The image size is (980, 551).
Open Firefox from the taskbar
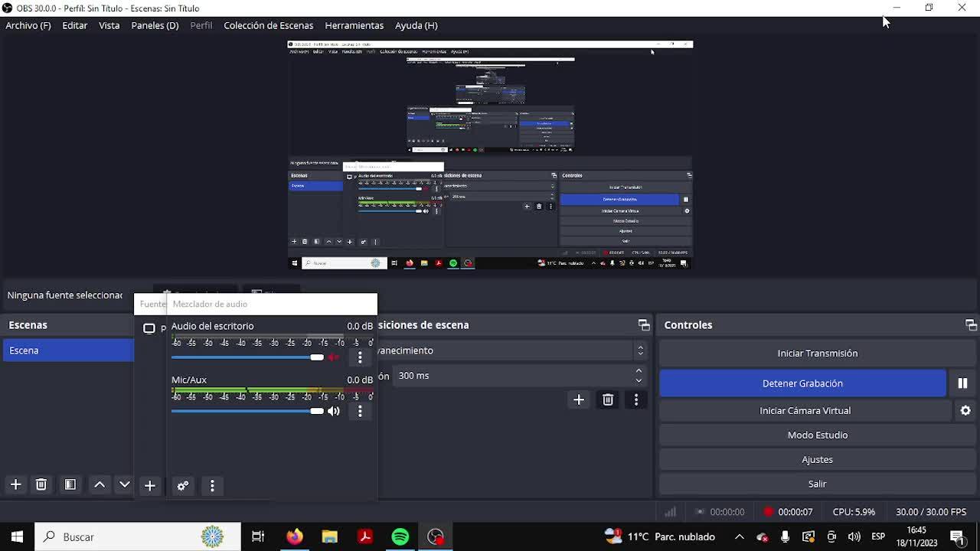(x=295, y=536)
